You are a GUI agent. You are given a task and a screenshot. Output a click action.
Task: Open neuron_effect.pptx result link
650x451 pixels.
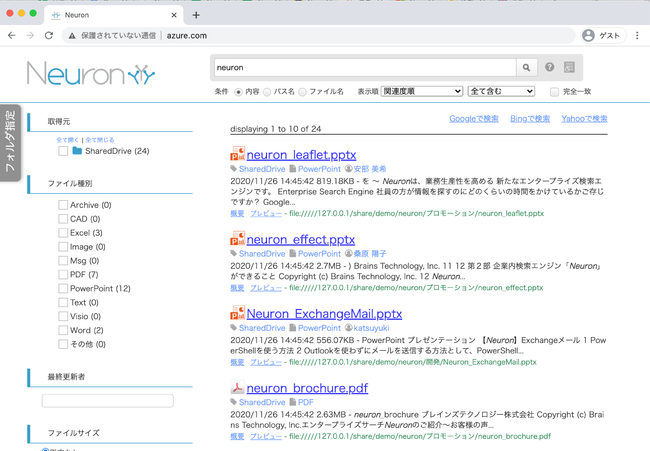pyautogui.click(x=301, y=239)
